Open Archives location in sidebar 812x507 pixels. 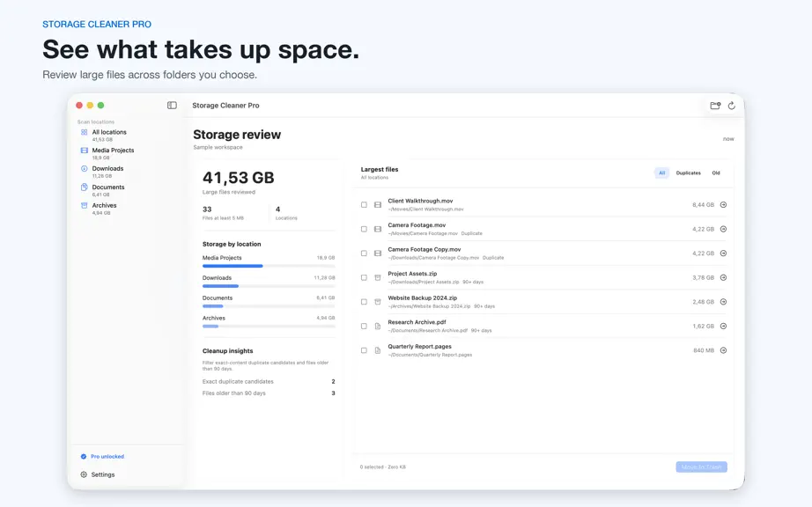(127, 209)
